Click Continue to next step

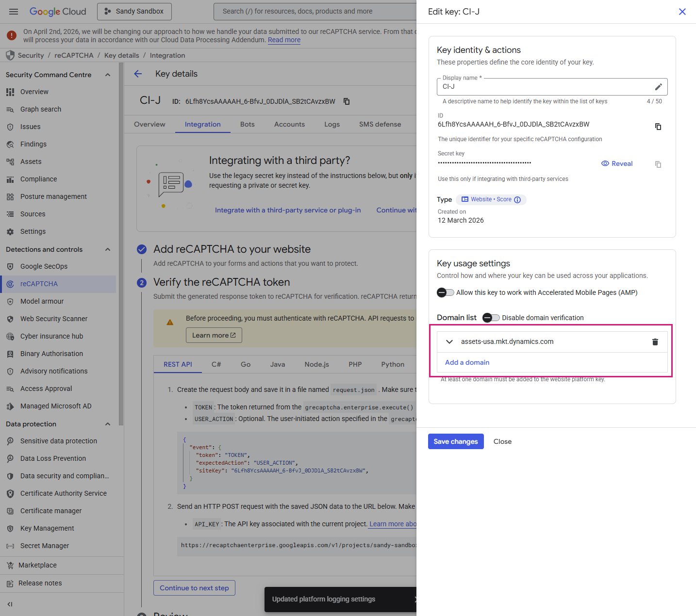point(194,588)
